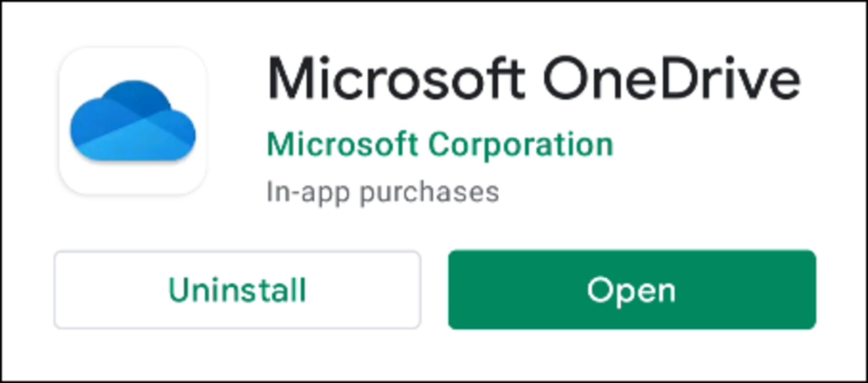Open the Microsoft OneDrive app
Screen dimensions: 868x383
pyautogui.click(x=632, y=290)
